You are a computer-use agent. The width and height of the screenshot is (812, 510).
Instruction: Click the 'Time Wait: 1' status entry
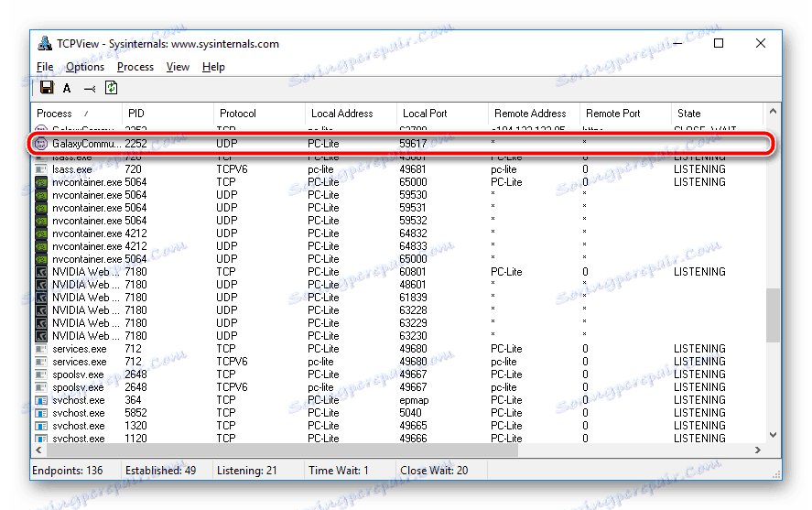339,471
